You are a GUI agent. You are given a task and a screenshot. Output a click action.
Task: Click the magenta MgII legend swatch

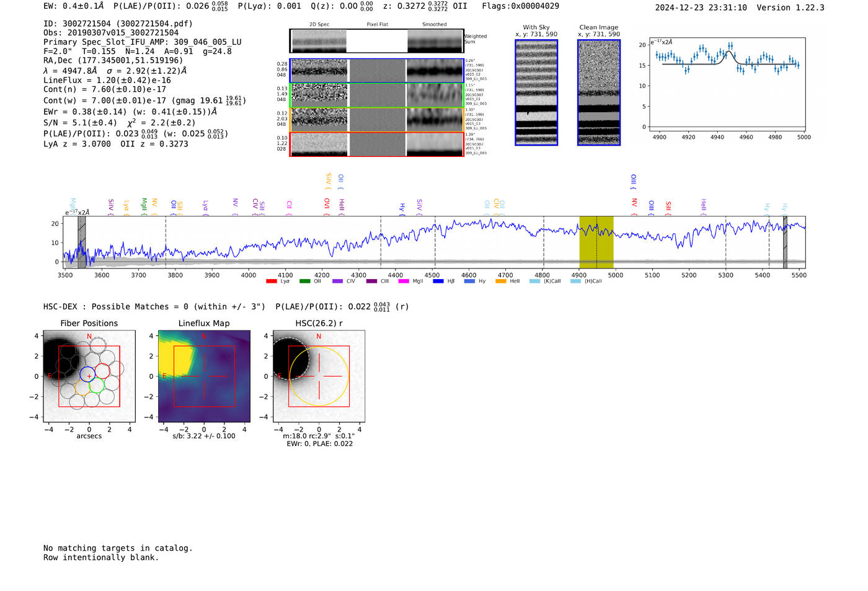click(x=404, y=282)
